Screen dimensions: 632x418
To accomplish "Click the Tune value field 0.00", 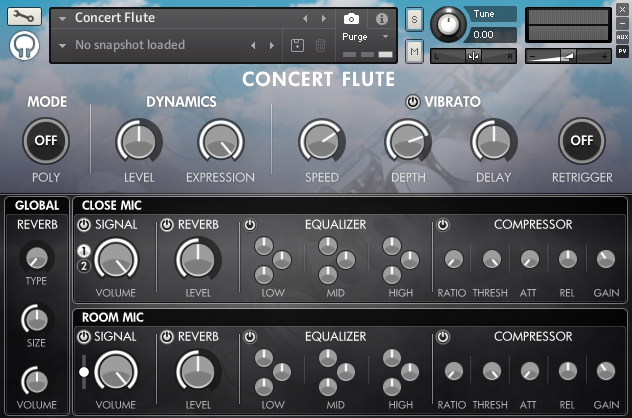I will coord(491,35).
